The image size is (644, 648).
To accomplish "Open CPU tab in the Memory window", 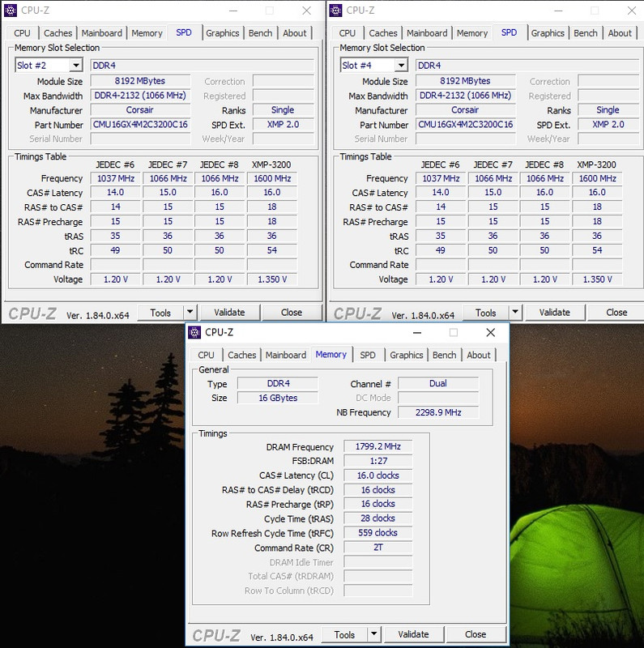I will [x=206, y=355].
